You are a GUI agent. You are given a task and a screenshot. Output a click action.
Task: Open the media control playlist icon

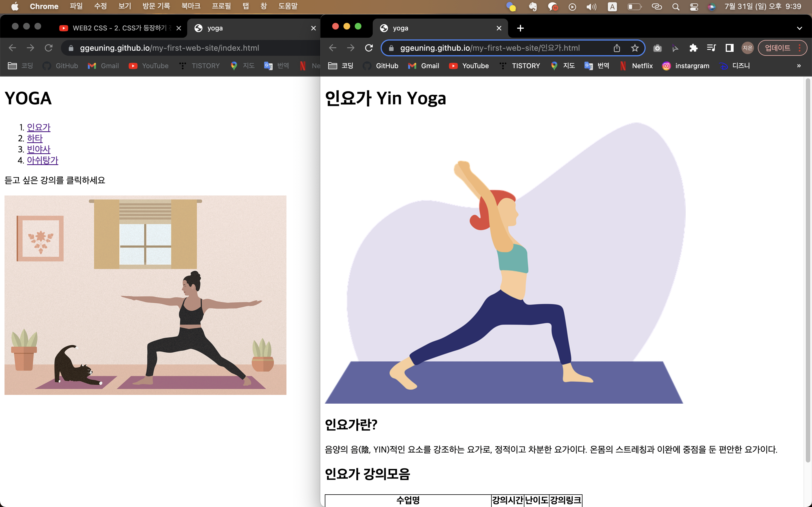tap(711, 48)
